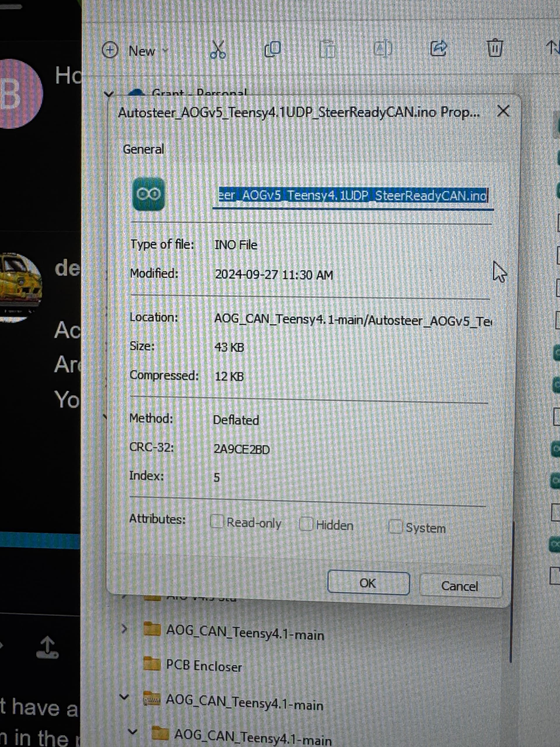Click the Cut scissors icon in toolbar
This screenshot has width=560, height=747.
pos(218,50)
